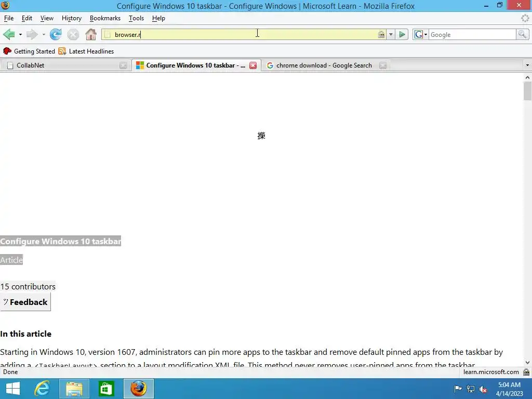Close the Configure Windows 10 taskbar tab
Screen dimensions: 532x399
[253, 65]
